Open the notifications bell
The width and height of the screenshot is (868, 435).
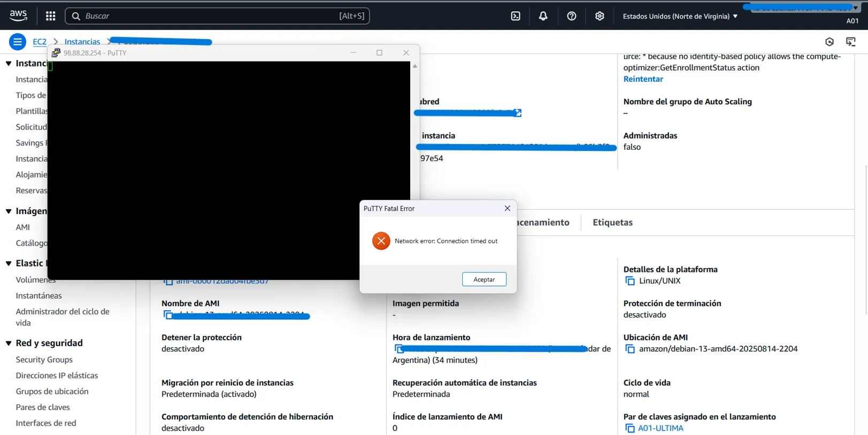pyautogui.click(x=543, y=16)
